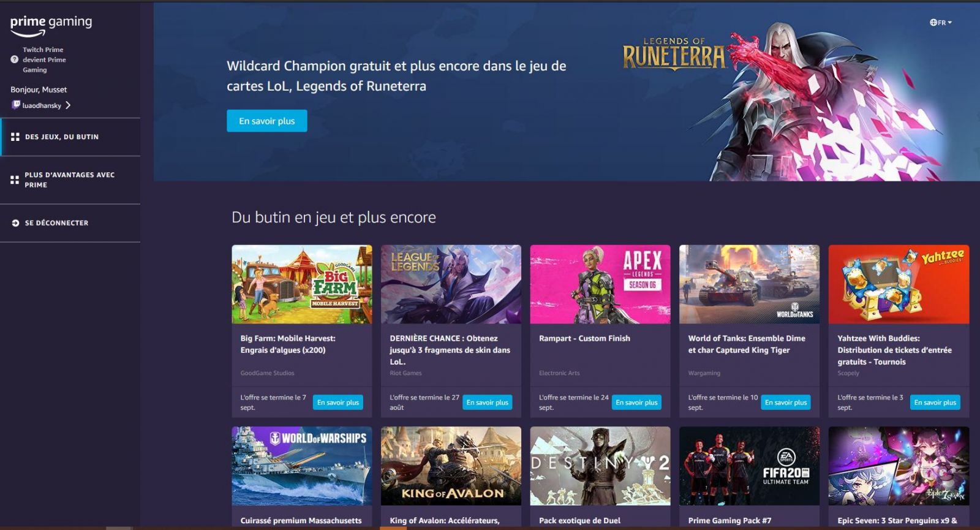Viewport: 980px width, 530px height.
Task: Open the FR language dropdown
Action: tap(941, 23)
